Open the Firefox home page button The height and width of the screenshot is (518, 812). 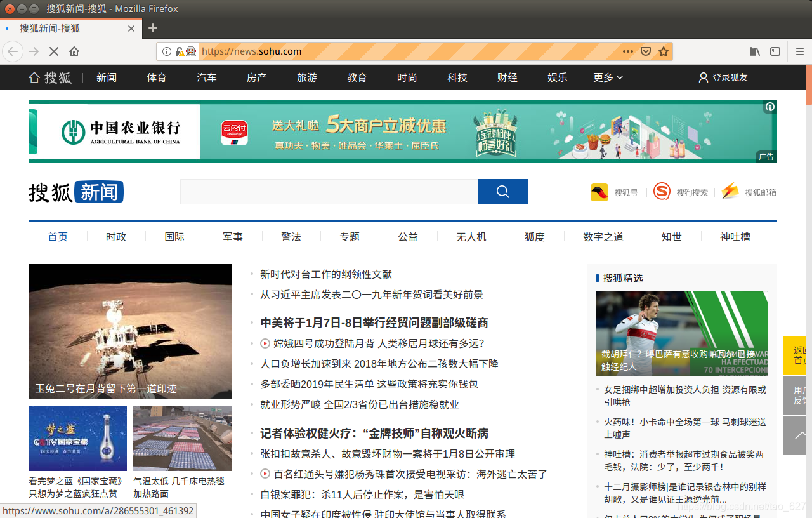74,51
